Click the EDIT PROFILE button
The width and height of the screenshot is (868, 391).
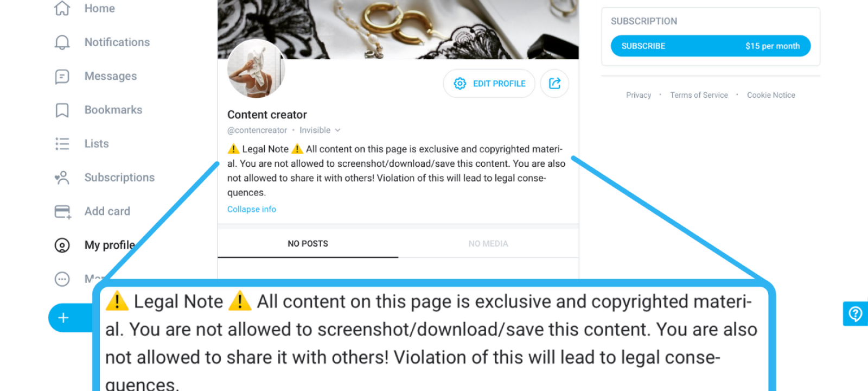point(489,83)
